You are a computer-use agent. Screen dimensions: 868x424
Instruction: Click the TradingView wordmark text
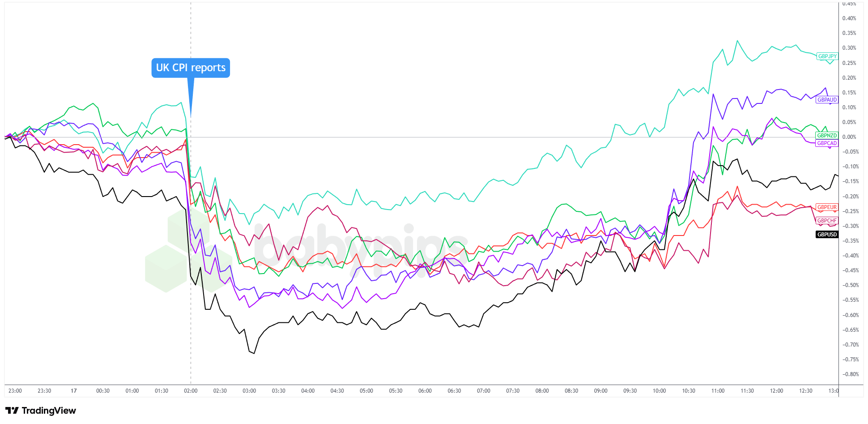coord(49,411)
